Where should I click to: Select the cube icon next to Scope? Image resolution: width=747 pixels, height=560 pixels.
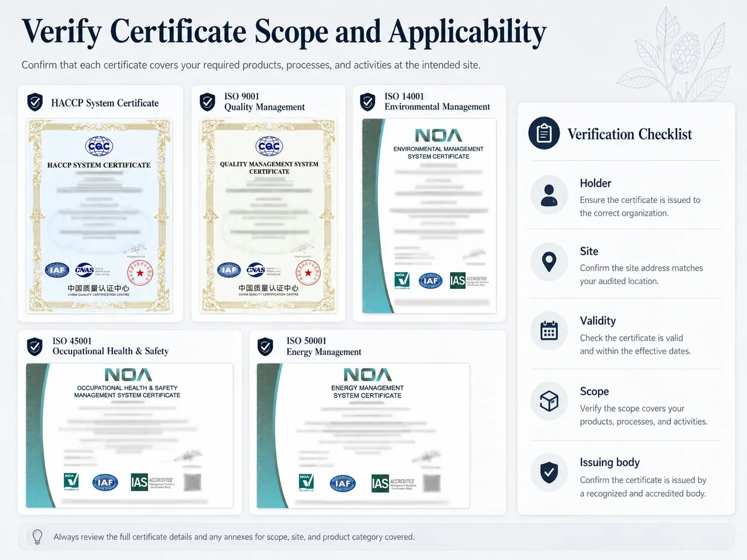(549, 401)
